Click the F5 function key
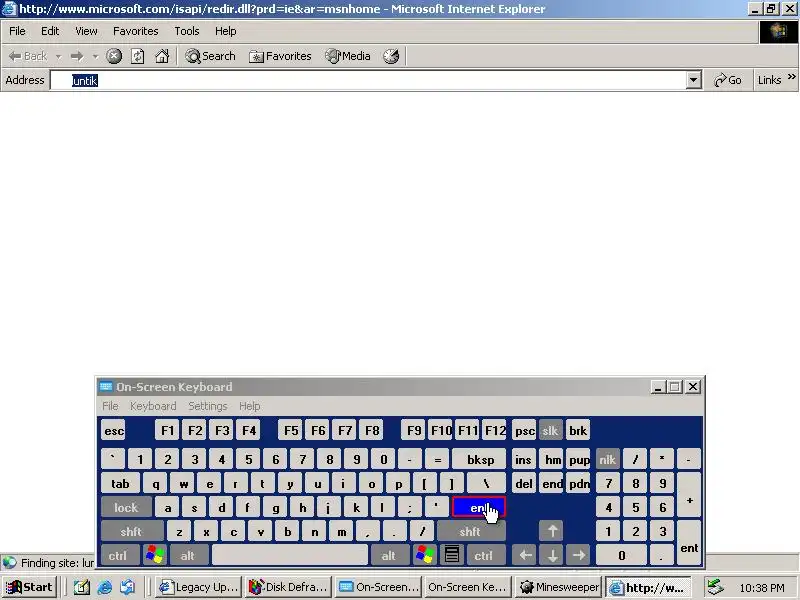Image resolution: width=800 pixels, height=600 pixels. (x=291, y=431)
